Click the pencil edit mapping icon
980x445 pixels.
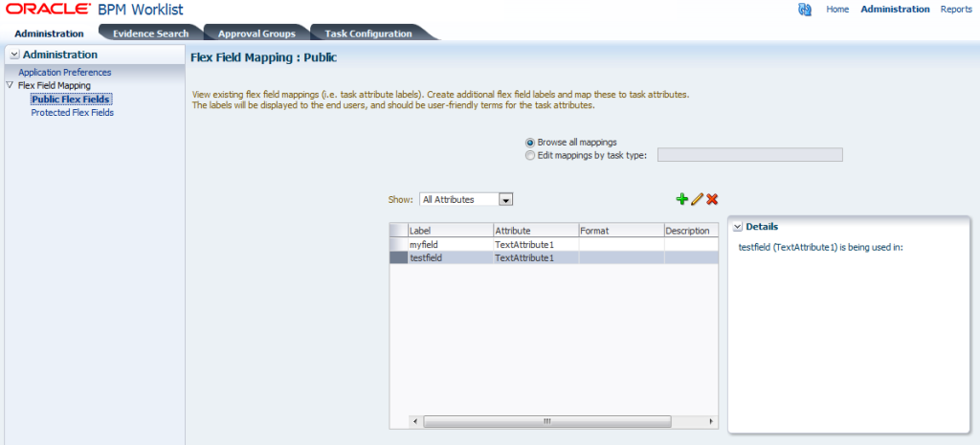click(x=697, y=199)
